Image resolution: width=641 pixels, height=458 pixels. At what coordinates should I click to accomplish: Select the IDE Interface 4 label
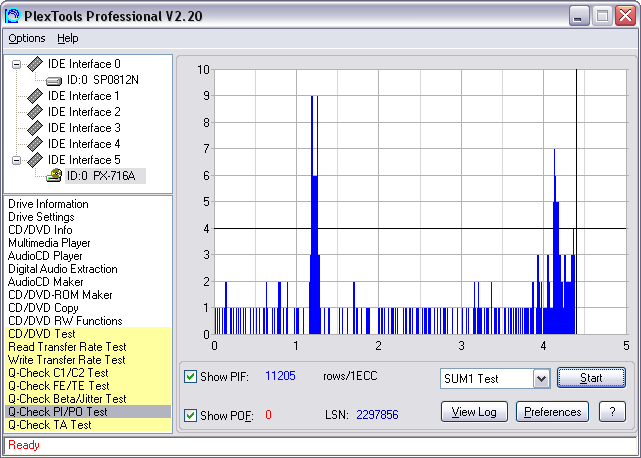[x=84, y=144]
